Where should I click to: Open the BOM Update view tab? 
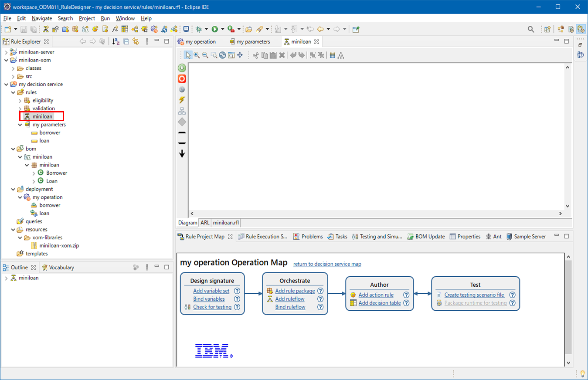click(426, 237)
